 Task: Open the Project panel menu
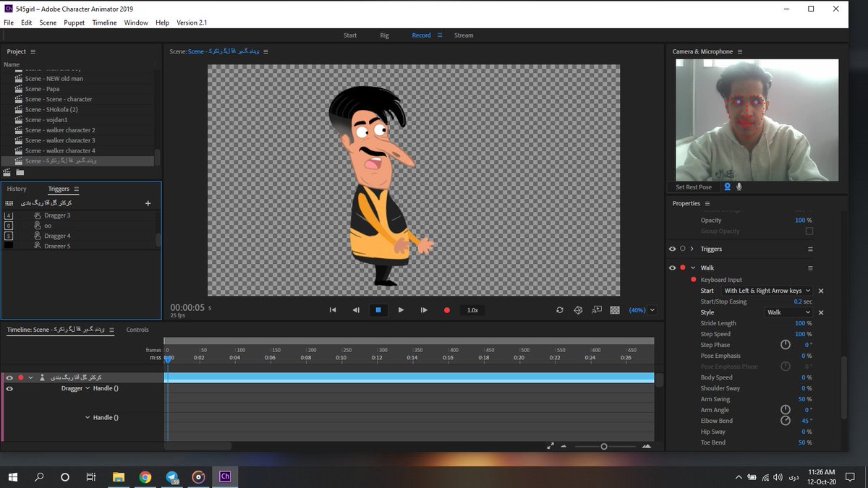(33, 51)
